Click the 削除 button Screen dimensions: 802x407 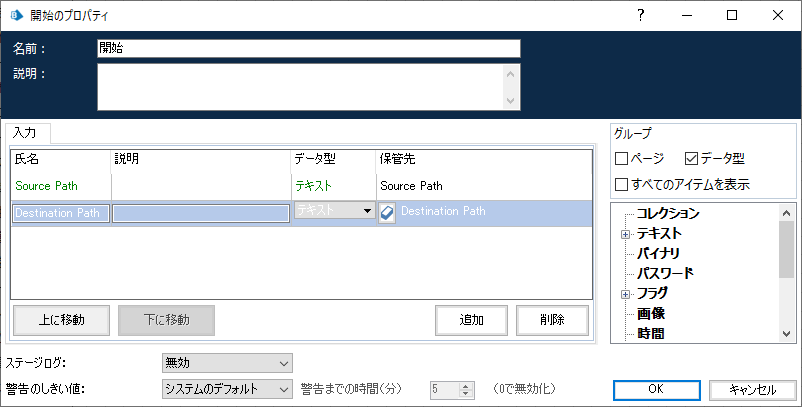552,320
